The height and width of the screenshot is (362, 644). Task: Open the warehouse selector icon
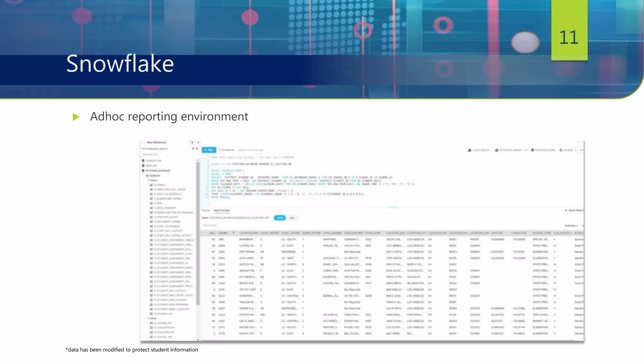coord(497,150)
